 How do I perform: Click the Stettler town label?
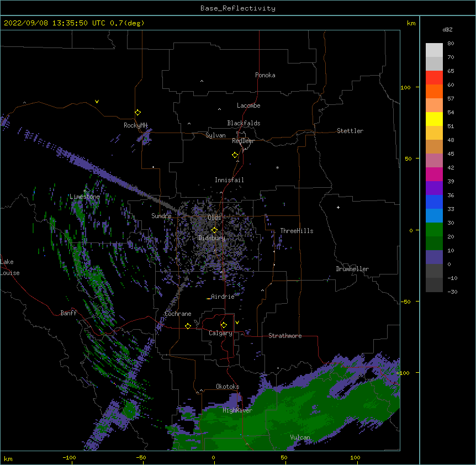tap(350, 131)
